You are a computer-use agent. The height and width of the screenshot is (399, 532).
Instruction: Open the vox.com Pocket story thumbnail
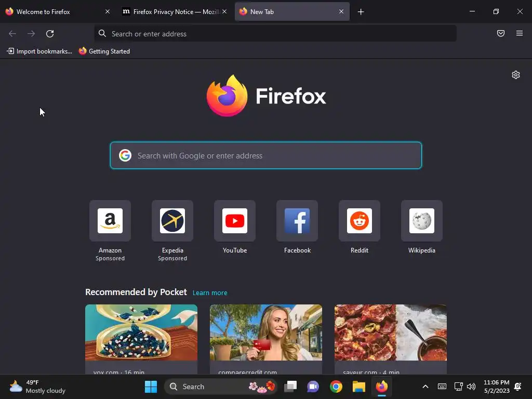coord(141,332)
